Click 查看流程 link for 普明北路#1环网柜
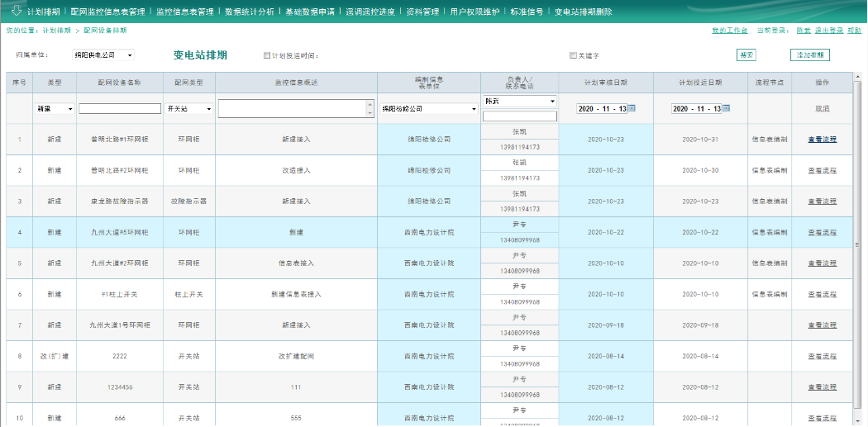 click(x=822, y=139)
